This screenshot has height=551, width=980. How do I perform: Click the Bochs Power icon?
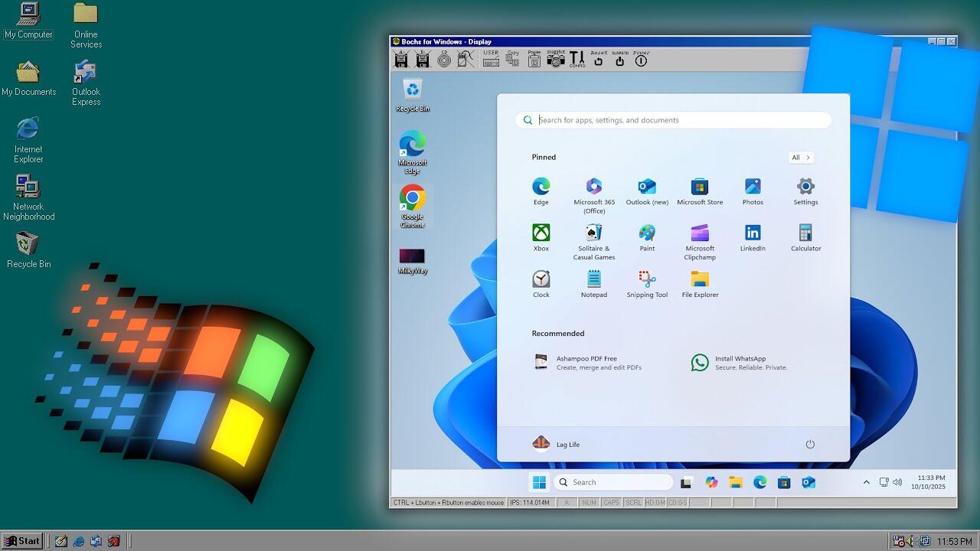click(x=642, y=59)
